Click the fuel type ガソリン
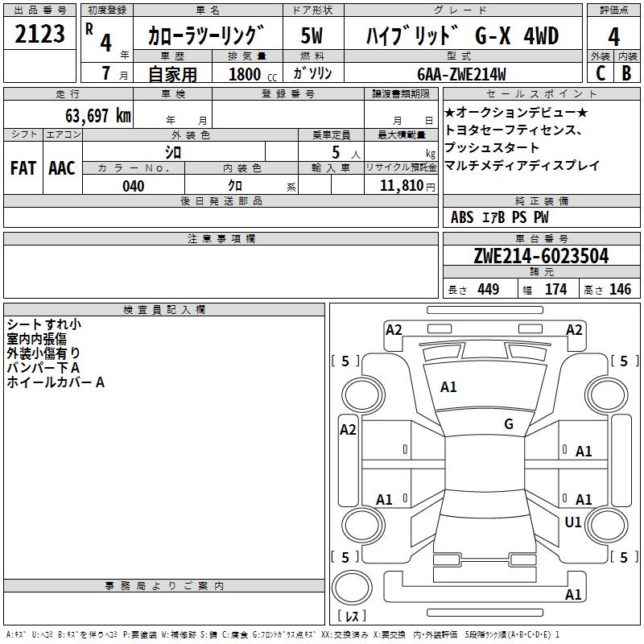 pos(312,73)
